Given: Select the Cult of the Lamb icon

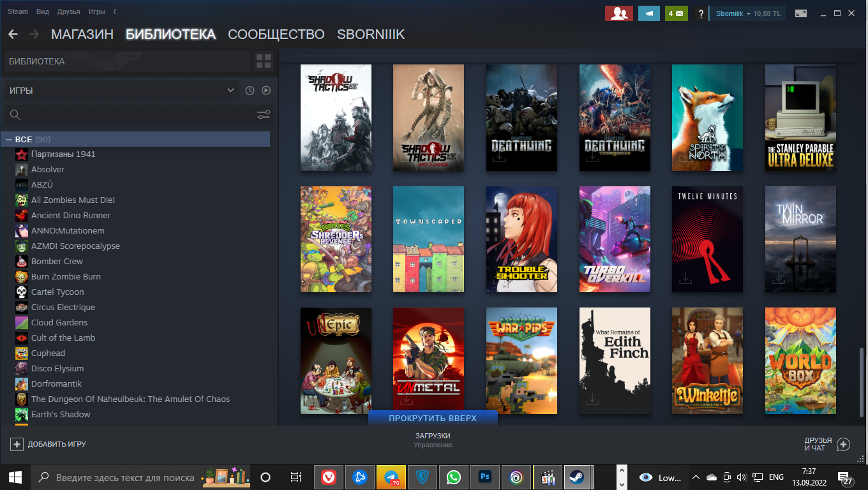Looking at the screenshot, I should (22, 338).
